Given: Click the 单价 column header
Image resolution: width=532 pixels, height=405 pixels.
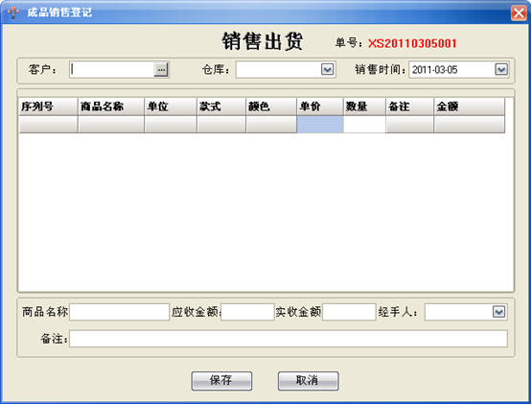Looking at the screenshot, I should tap(320, 107).
